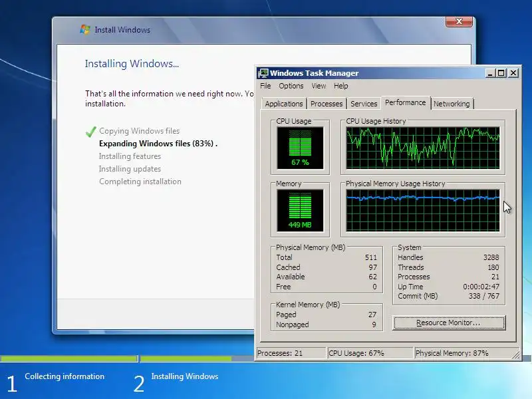
Task: Click the Physical Memory Usage History graph
Action: (422, 210)
